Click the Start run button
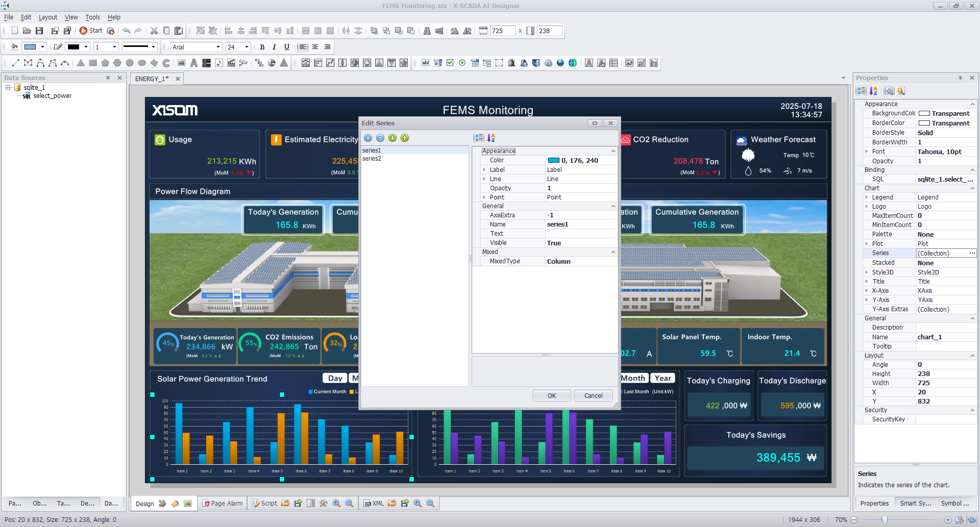Screen dimensions: 980x527 point(90,31)
